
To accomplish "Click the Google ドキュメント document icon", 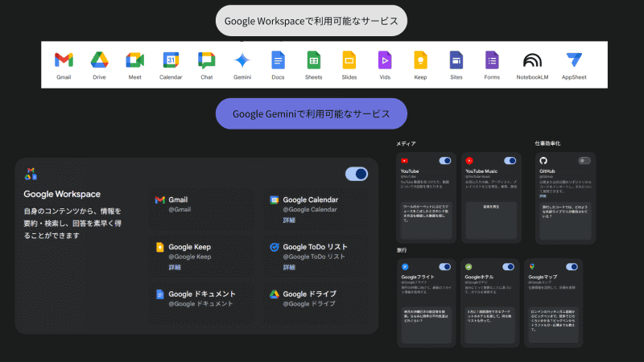I will 159,294.
